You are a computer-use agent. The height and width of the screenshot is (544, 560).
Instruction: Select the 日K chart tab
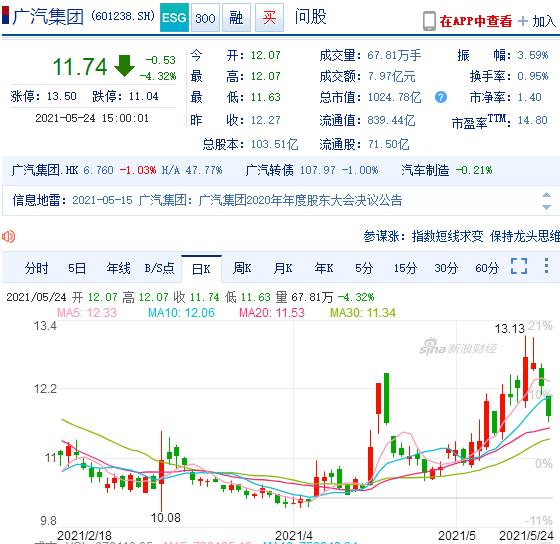[x=201, y=269]
